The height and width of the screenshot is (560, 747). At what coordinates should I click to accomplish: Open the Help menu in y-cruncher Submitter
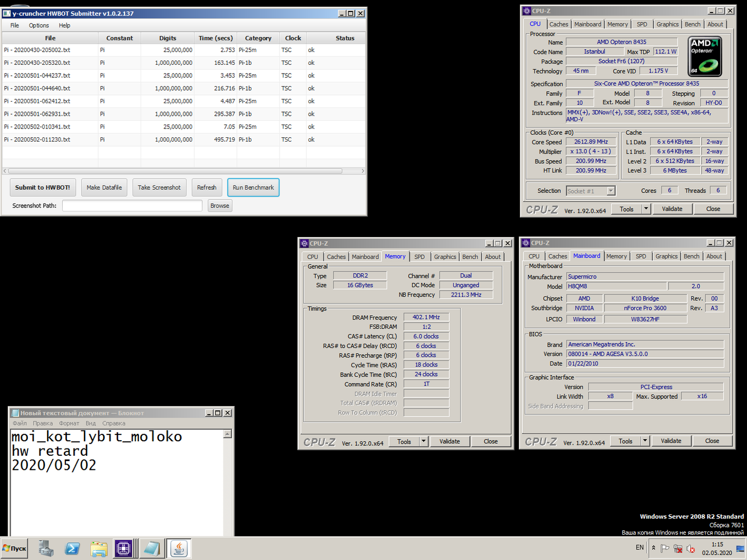coord(64,25)
